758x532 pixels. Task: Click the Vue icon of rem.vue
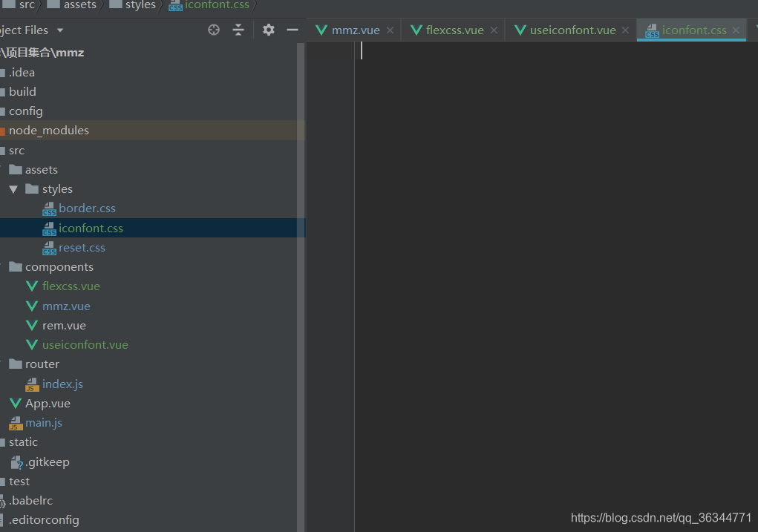pyautogui.click(x=32, y=326)
